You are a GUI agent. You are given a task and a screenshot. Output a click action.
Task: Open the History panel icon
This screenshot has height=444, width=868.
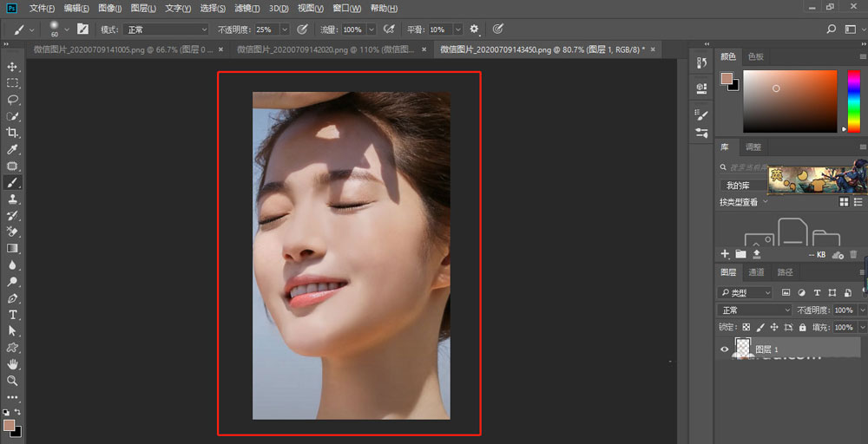coord(701,63)
